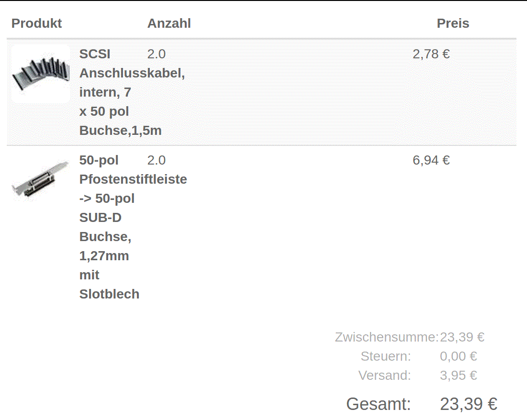Click the SUB-D Buchse text line
Screen dimensions: 527x420
coord(105,227)
